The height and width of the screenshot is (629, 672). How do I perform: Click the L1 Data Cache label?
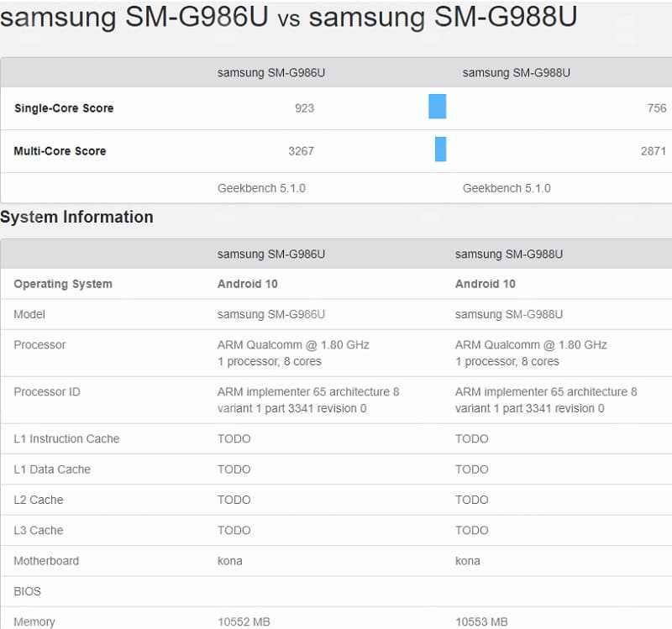[52, 469]
